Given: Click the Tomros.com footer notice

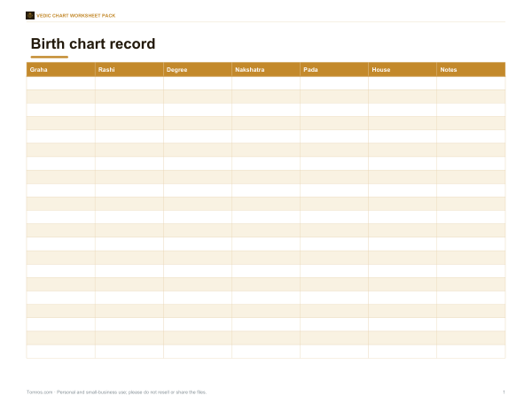Looking at the screenshot, I should coord(116,392).
